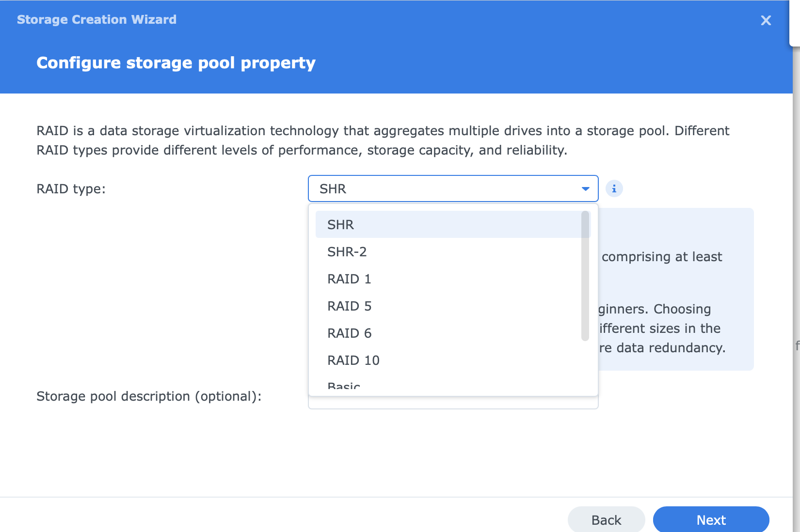Viewport: 800px width, 532px height.
Task: Proceed by clicking the Next button
Action: pyautogui.click(x=711, y=520)
